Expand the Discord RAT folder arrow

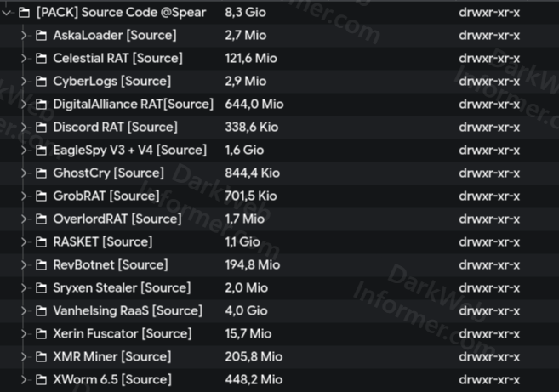(24, 128)
